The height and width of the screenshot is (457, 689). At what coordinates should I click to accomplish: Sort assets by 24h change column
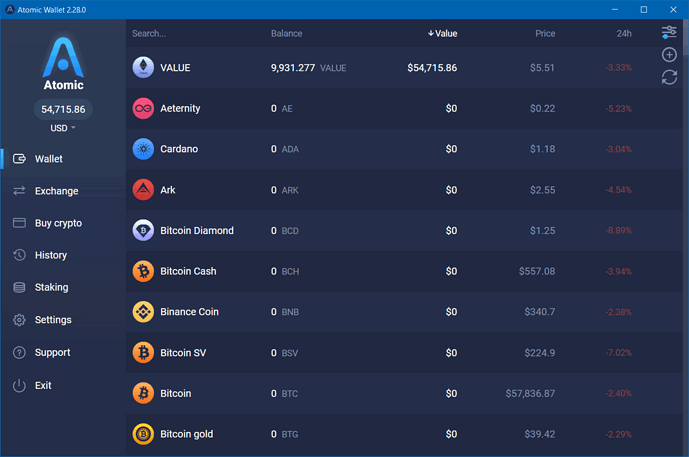(624, 33)
